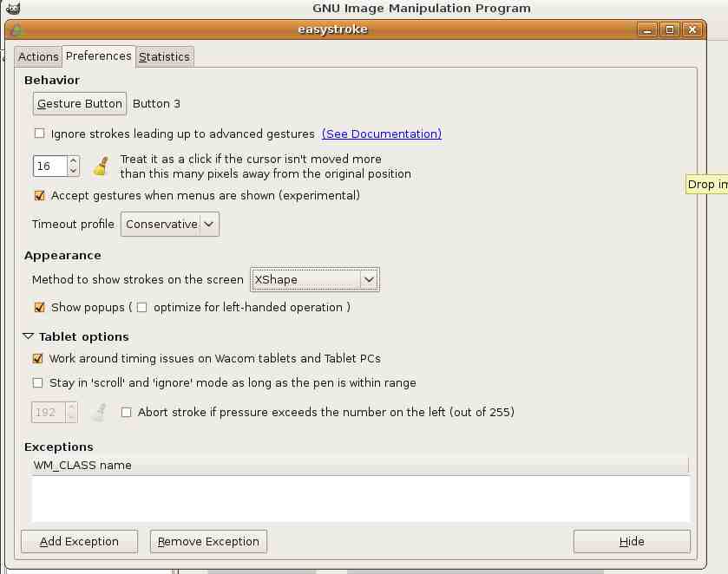Enable stay in 'scroll' and 'ignore' mode

point(37,383)
